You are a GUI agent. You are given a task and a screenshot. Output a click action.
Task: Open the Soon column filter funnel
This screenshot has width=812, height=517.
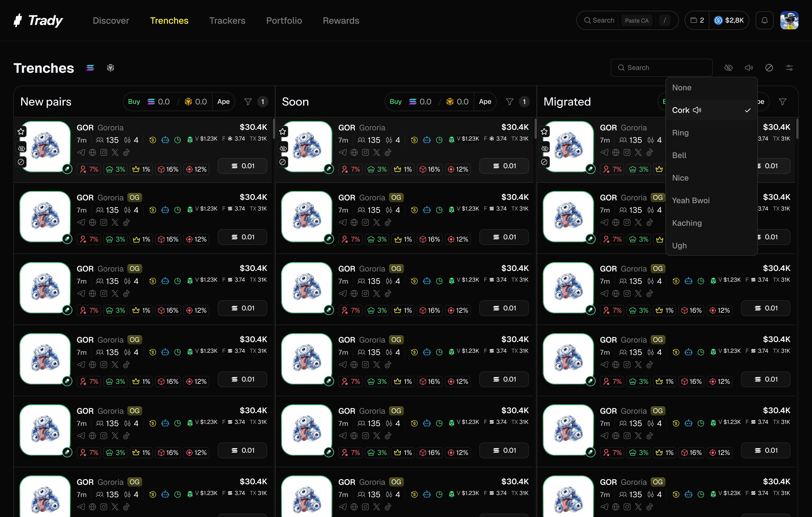pos(509,102)
